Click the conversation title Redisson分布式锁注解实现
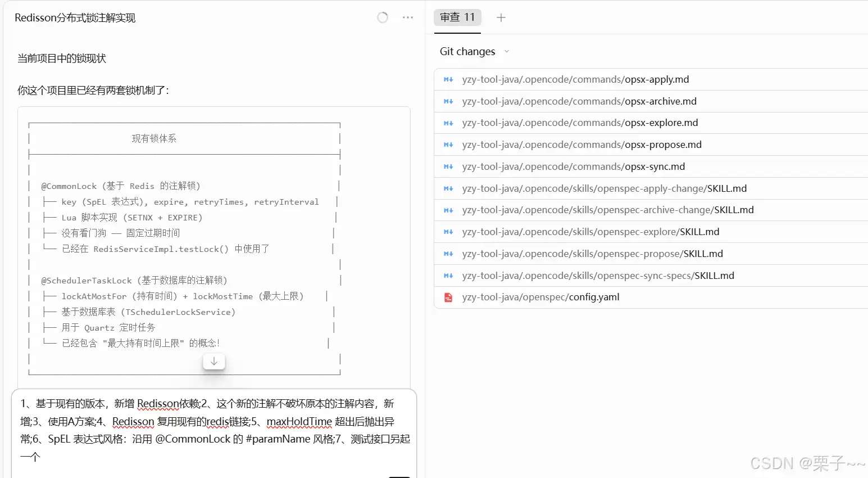Image resolution: width=868 pixels, height=478 pixels. pyautogui.click(x=75, y=18)
